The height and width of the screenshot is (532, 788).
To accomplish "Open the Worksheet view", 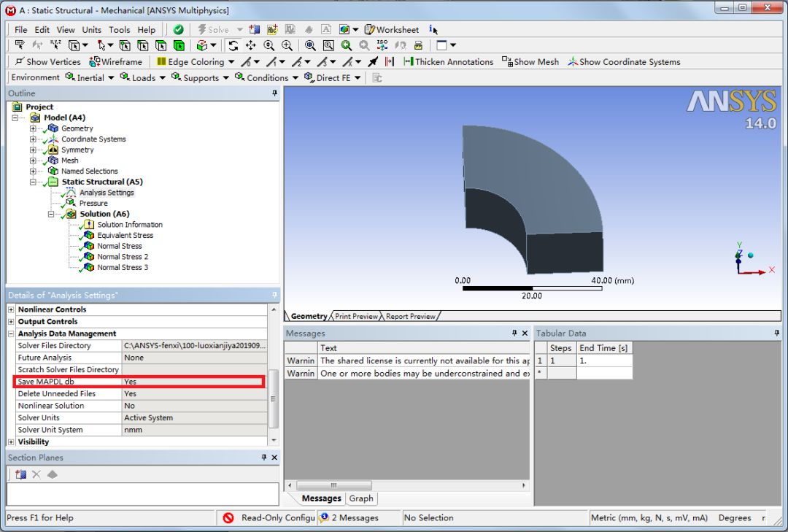I will click(392, 30).
